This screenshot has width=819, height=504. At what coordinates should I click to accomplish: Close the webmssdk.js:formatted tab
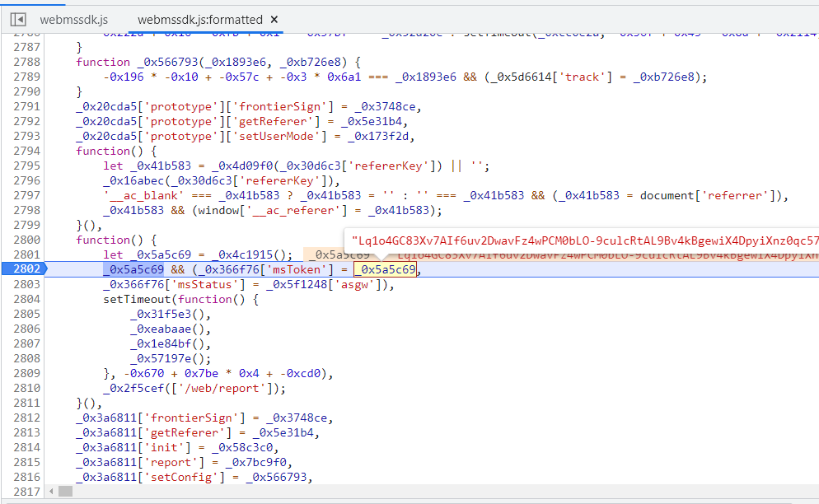pos(274,20)
